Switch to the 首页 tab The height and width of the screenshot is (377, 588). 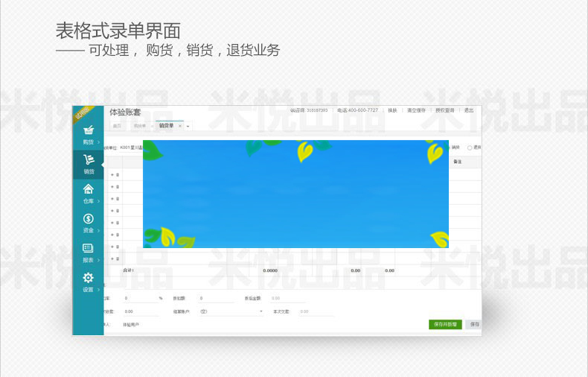pos(117,126)
